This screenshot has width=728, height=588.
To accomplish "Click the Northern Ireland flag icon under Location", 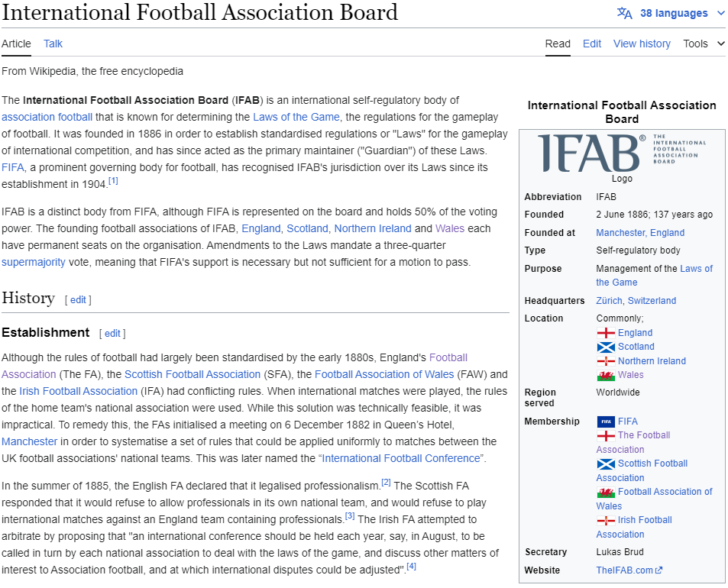I will point(606,361).
